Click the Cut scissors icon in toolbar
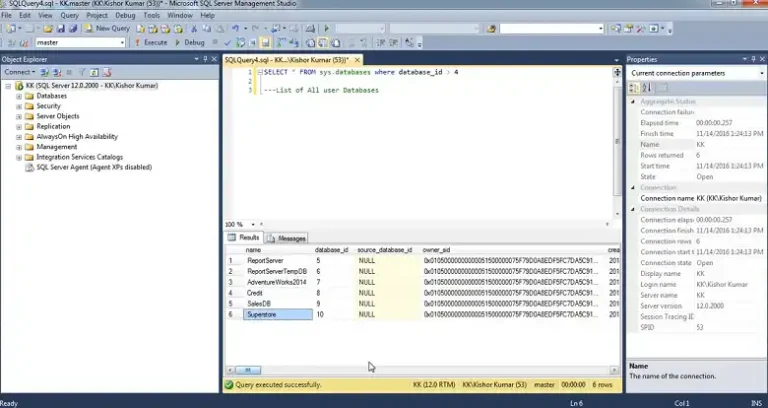 194,28
